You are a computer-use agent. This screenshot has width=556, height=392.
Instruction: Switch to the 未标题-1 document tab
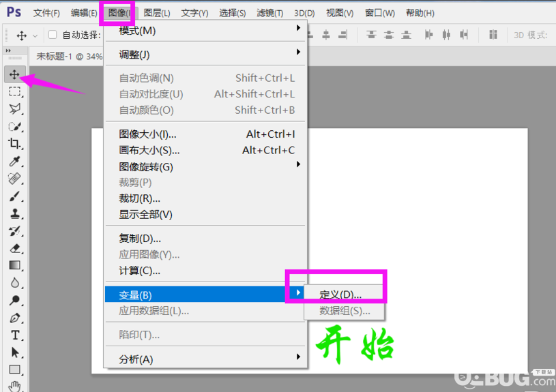pos(69,57)
